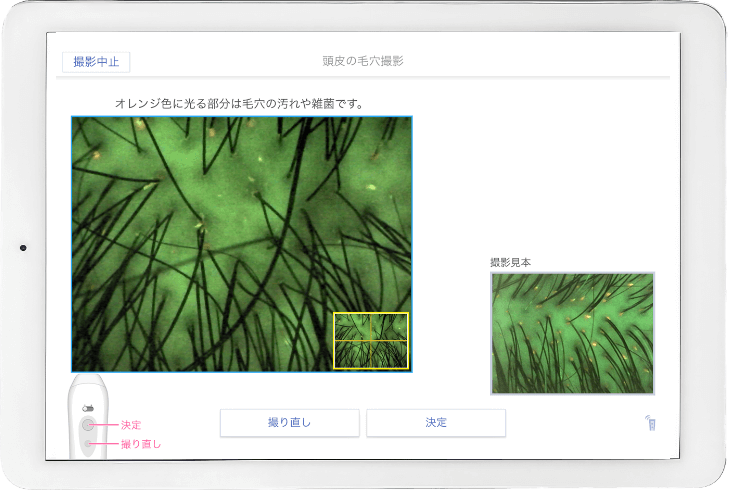Screen dimensions: 729x490
Task: Tap the 撮影中止 cancel button
Action: pos(96,62)
